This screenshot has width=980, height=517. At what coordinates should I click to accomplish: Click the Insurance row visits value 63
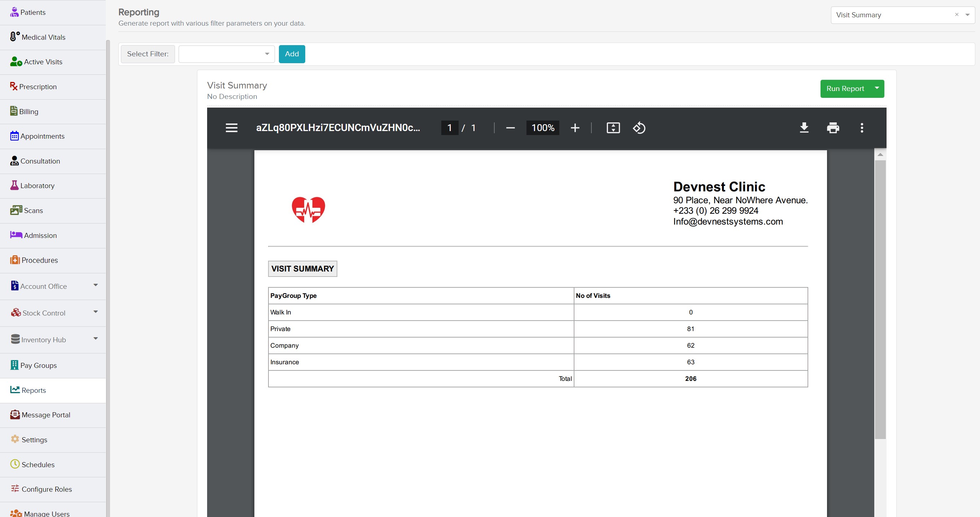(691, 362)
